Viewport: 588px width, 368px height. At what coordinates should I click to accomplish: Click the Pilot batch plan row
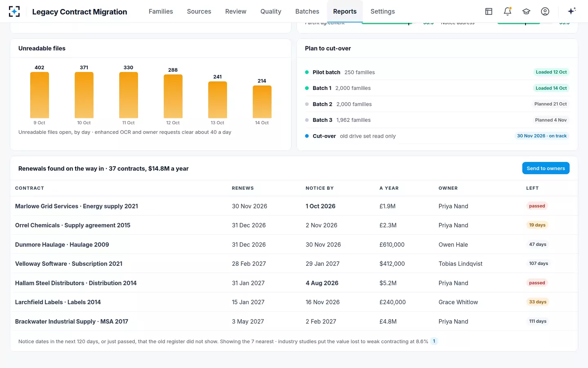(x=437, y=72)
